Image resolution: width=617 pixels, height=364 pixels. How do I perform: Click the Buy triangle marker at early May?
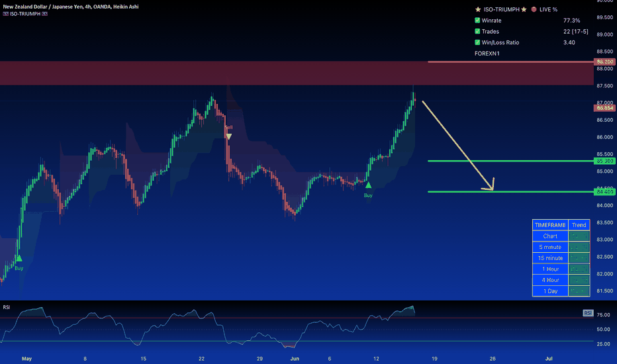19,258
